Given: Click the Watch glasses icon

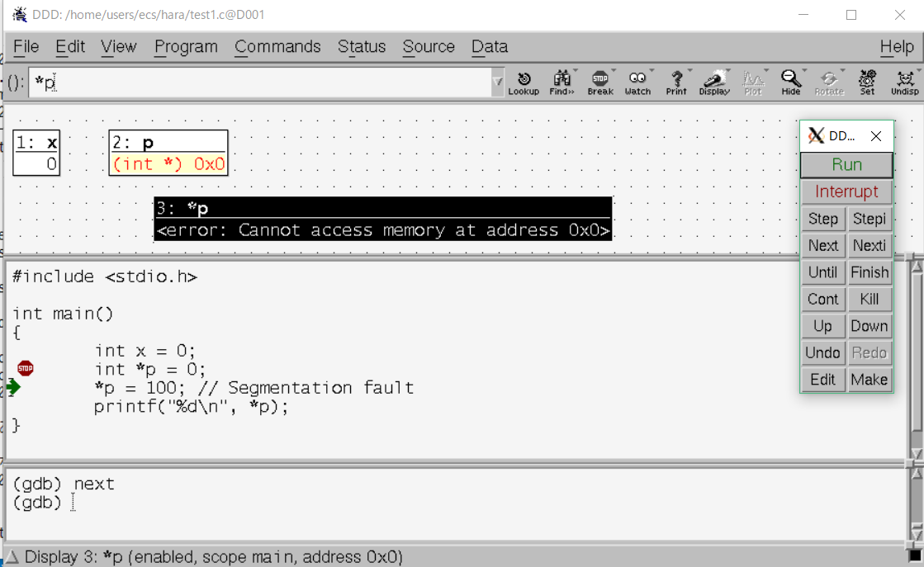Looking at the screenshot, I should [637, 83].
